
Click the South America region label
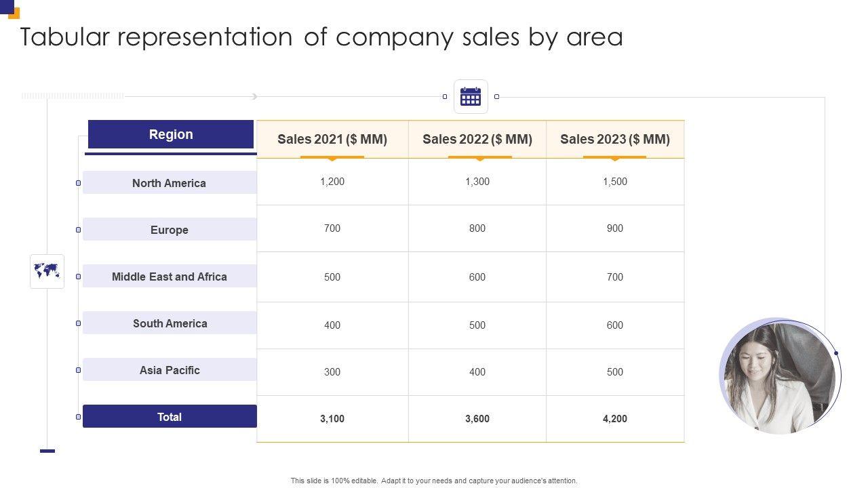pos(170,323)
